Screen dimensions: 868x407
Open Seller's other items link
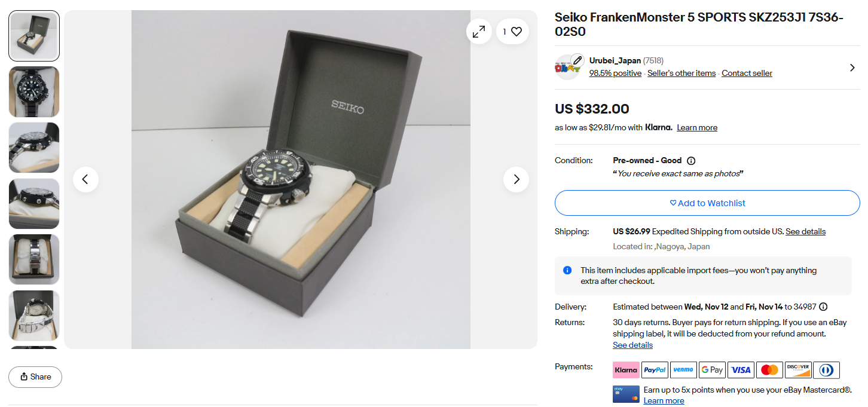click(681, 74)
